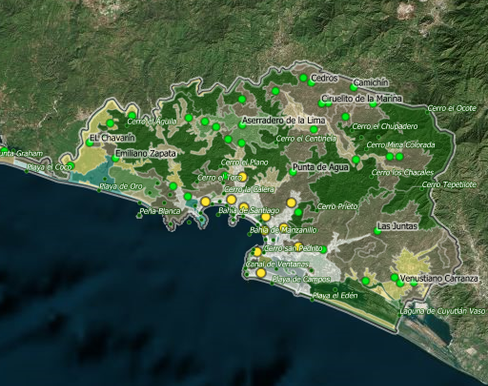Select the EL Chavarín locality marker
The image size is (488, 386).
click(x=89, y=143)
